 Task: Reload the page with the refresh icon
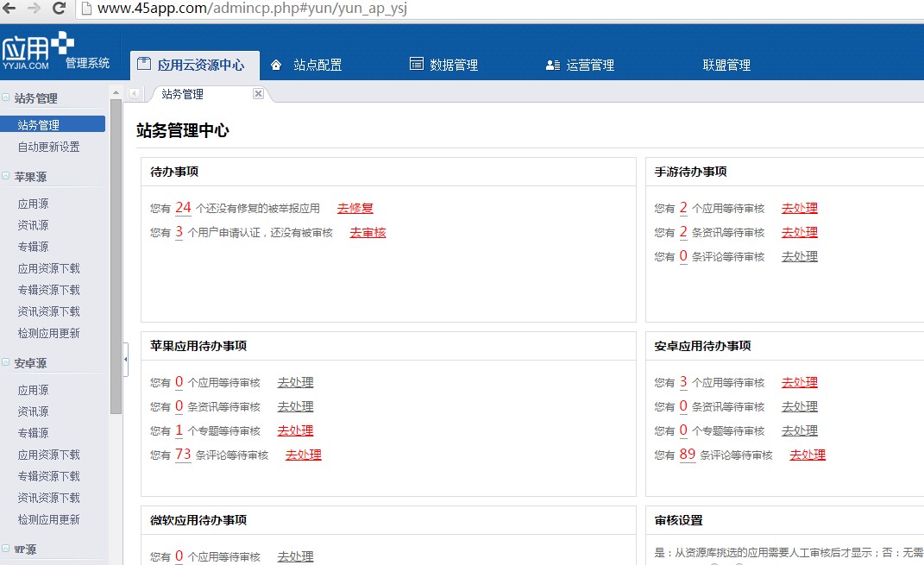(59, 9)
